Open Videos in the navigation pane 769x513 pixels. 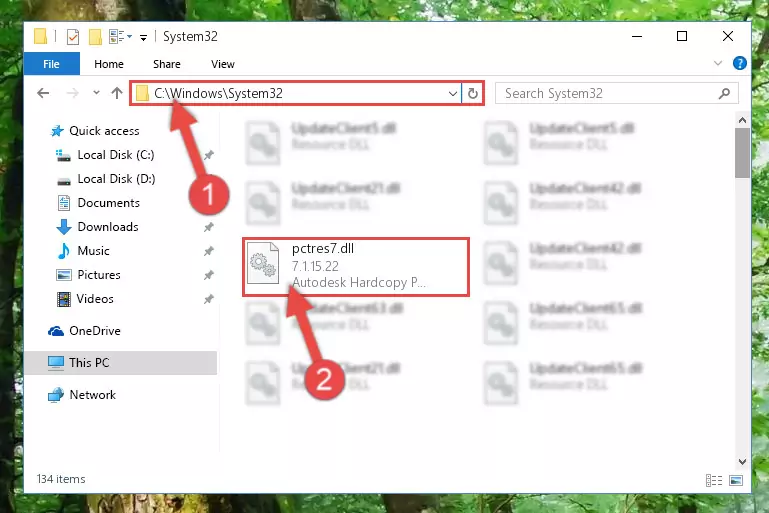[95, 299]
